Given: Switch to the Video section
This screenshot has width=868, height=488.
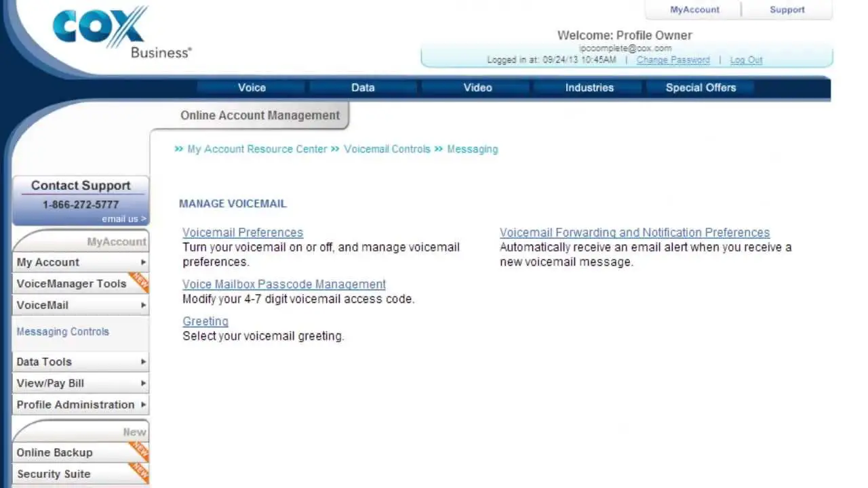Looking at the screenshot, I should click(x=477, y=87).
